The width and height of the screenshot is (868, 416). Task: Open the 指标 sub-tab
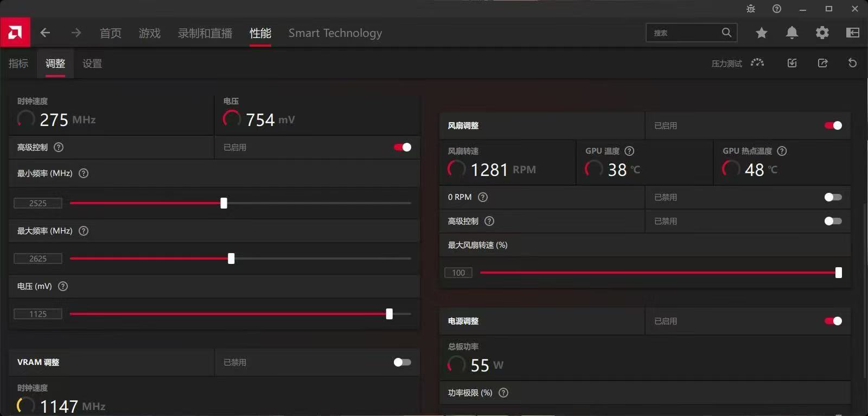point(18,64)
